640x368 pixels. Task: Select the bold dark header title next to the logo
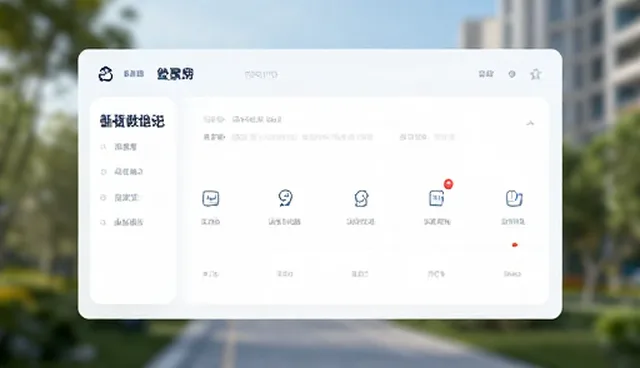pos(175,74)
